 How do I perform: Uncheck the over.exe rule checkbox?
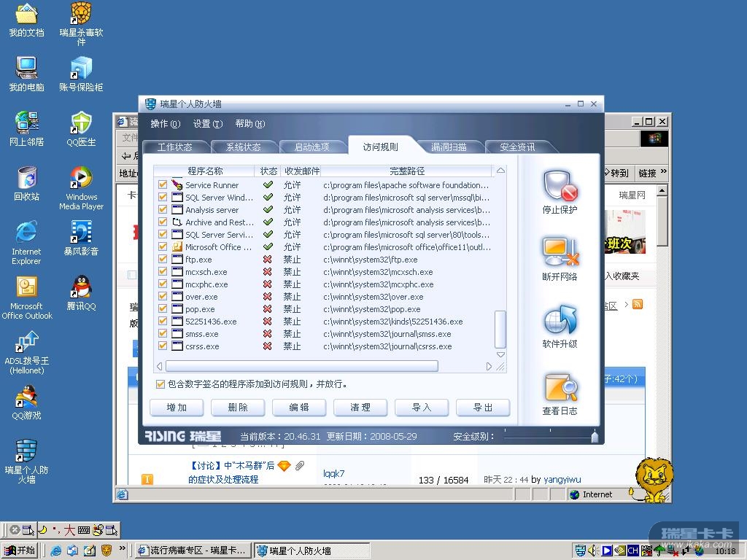pos(163,296)
